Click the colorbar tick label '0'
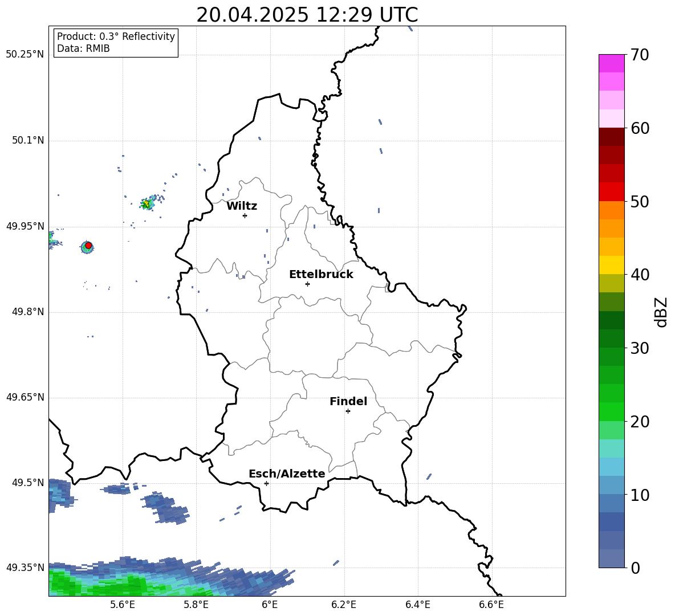 click(x=636, y=568)
